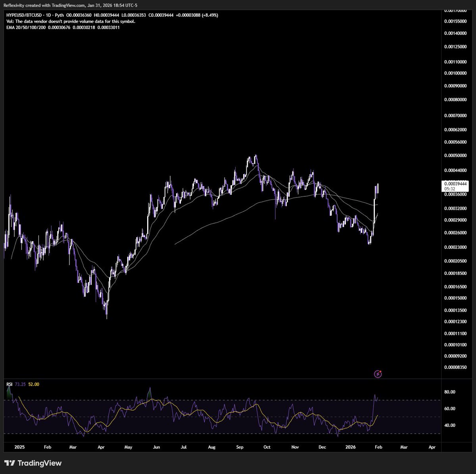The image size is (476, 474).
Task: Click the Pyth data source label
Action: click(x=58, y=14)
